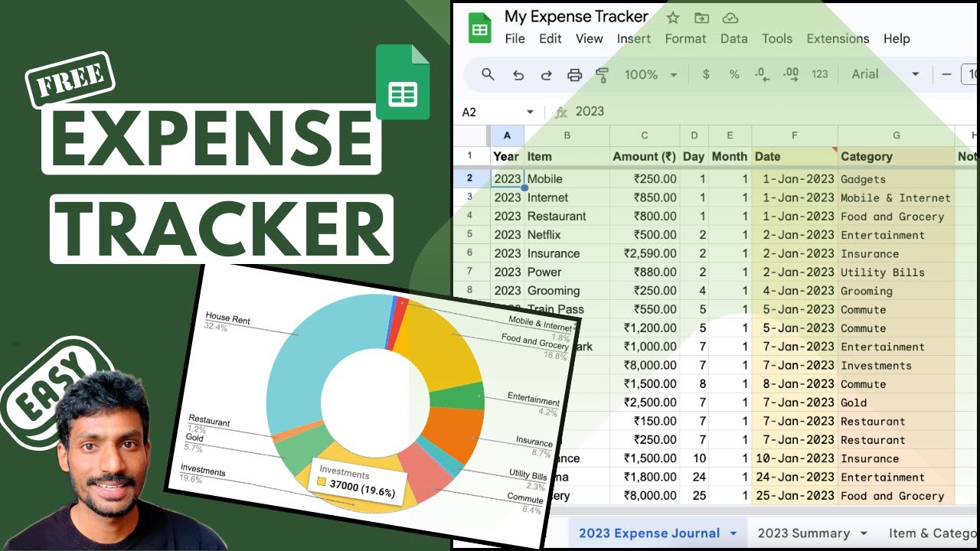Click the Gold category cell
Image resolution: width=980 pixels, height=551 pixels.
896,403
